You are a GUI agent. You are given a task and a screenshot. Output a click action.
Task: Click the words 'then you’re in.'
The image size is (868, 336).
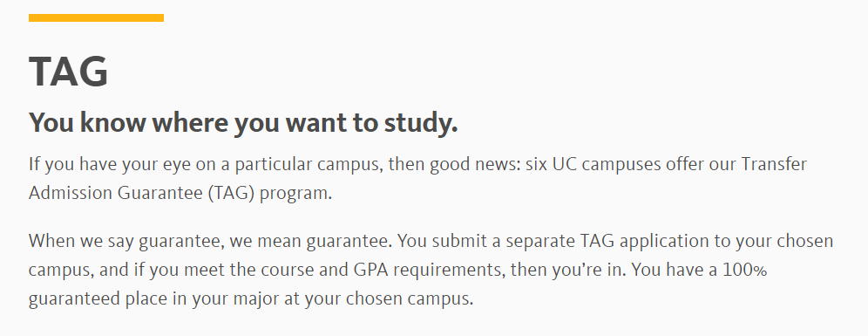point(568,270)
